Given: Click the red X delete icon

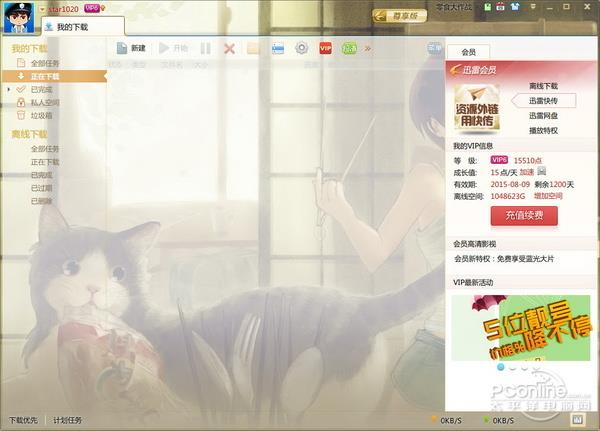Looking at the screenshot, I should click(229, 49).
